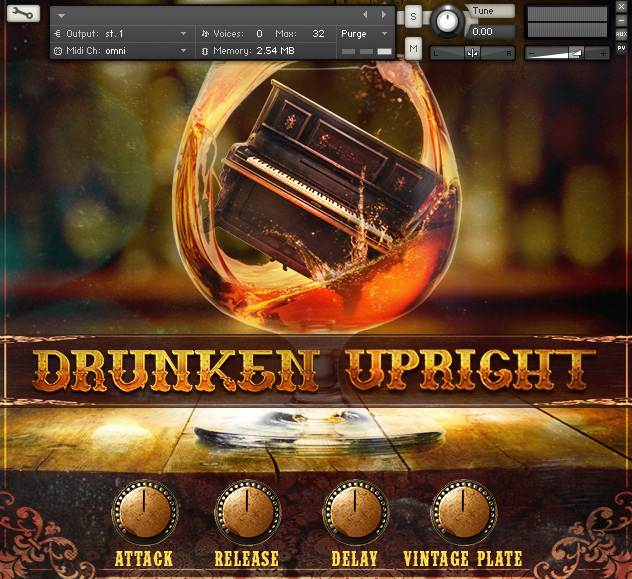632x579 pixels.
Task: Click the output level meter
Action: click(567, 22)
